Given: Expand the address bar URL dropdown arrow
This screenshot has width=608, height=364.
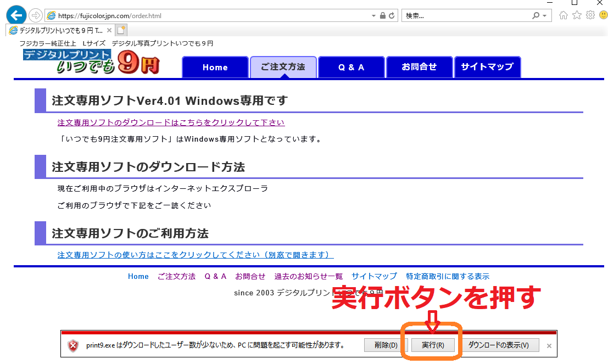Looking at the screenshot, I should [x=374, y=16].
